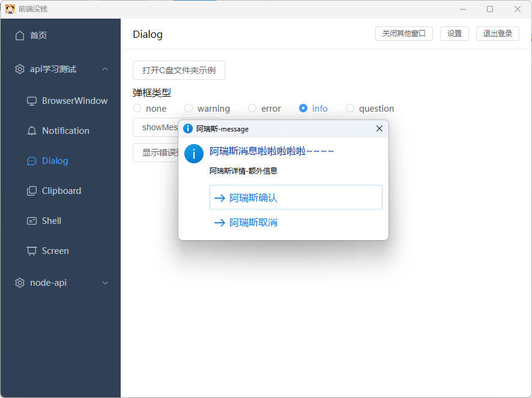Click the gear icon next to api学习测试
Image resolution: width=532 pixels, height=398 pixels.
tap(20, 69)
